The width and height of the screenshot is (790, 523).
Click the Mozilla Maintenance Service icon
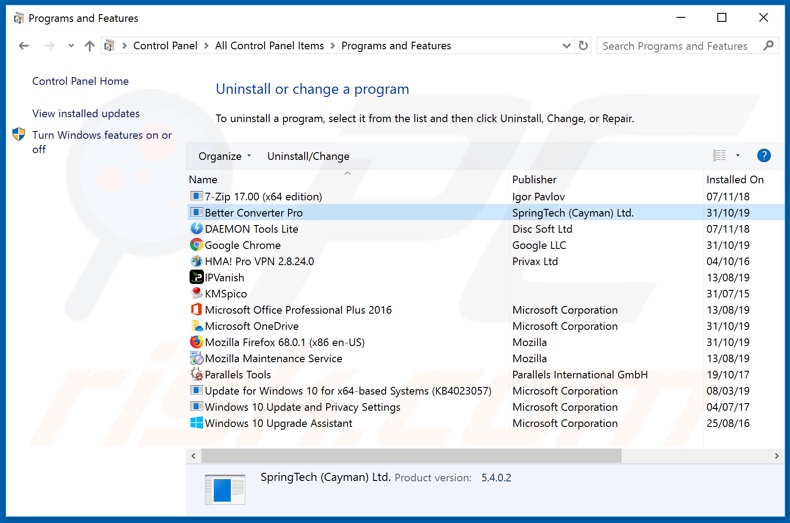point(196,358)
